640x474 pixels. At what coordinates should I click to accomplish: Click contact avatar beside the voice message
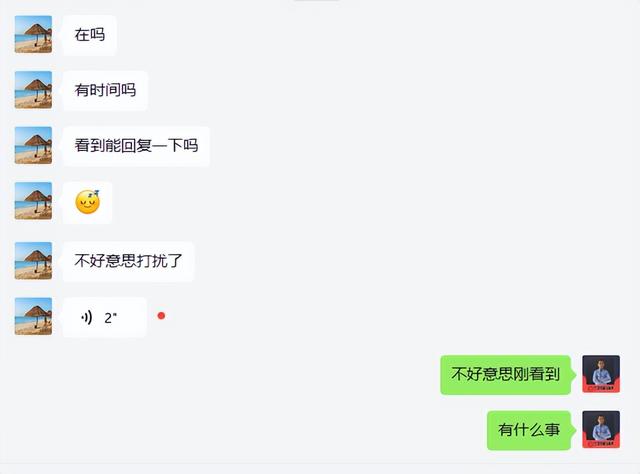tap(33, 316)
